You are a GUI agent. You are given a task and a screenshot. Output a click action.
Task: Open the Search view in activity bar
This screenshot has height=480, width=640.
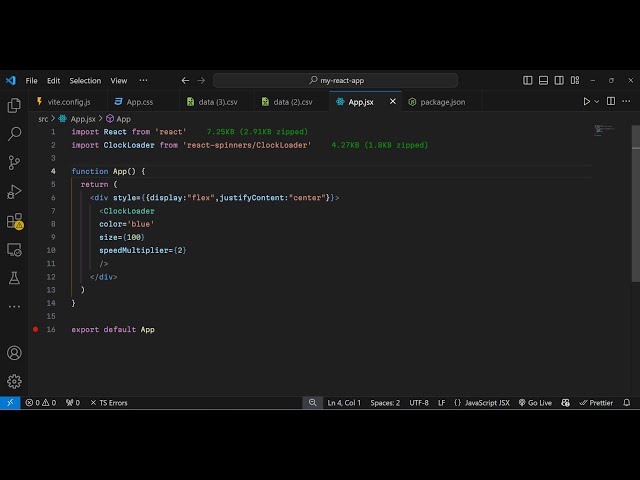(14, 133)
